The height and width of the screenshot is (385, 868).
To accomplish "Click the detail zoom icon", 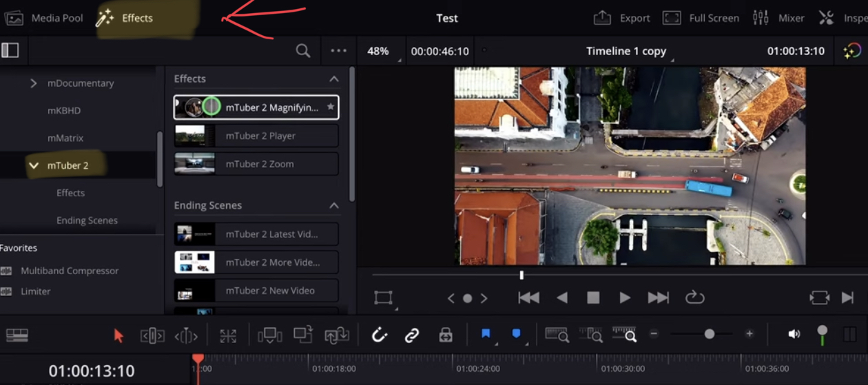I will click(591, 335).
